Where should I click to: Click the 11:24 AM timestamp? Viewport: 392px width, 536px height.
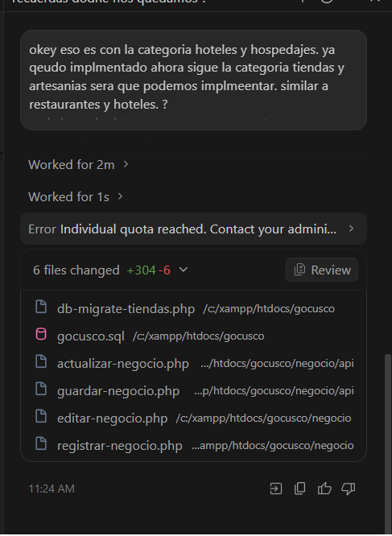[x=52, y=489]
